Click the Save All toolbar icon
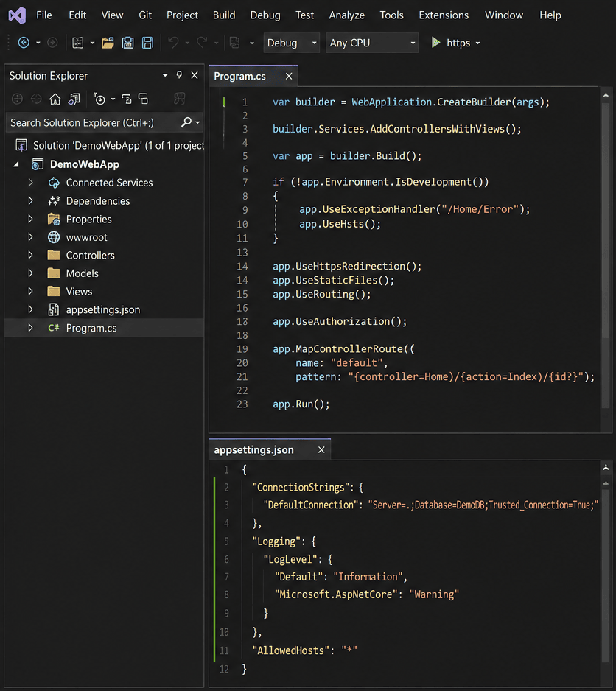This screenshot has height=691, width=616. 147,43
